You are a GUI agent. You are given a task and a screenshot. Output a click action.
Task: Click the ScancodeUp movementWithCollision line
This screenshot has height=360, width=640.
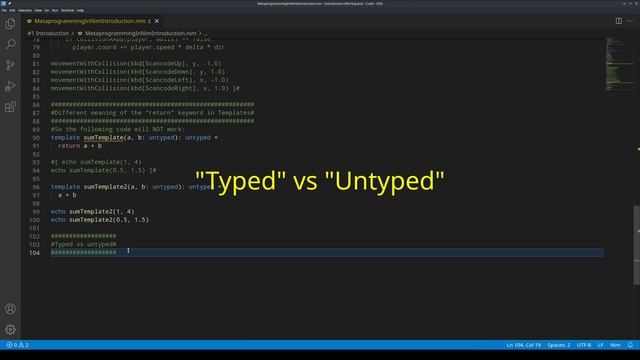tap(136, 64)
